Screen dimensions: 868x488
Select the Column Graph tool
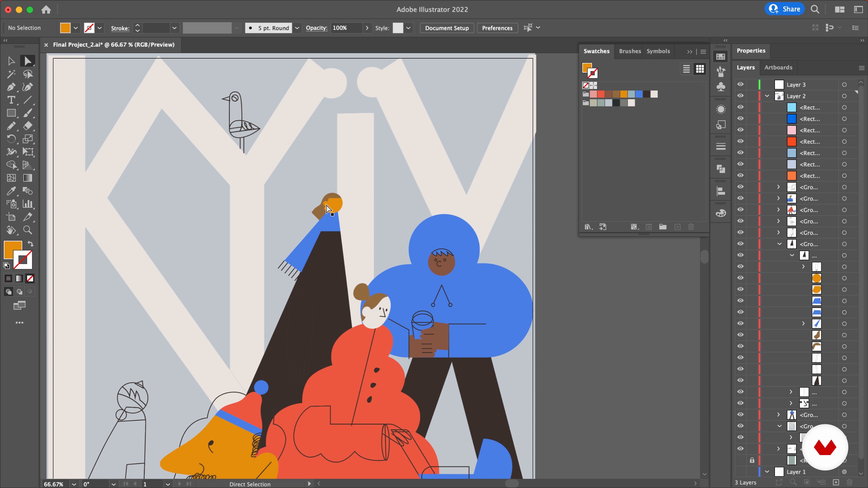(x=28, y=204)
